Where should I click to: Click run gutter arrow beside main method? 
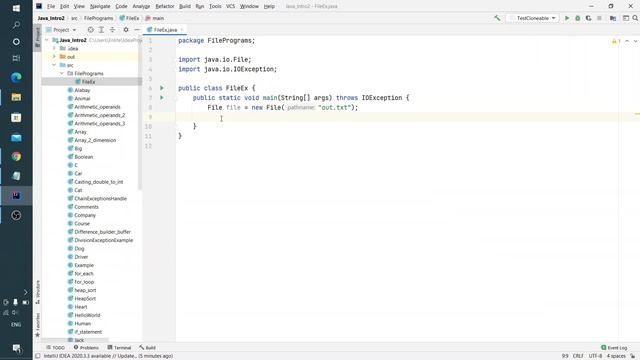(162, 98)
